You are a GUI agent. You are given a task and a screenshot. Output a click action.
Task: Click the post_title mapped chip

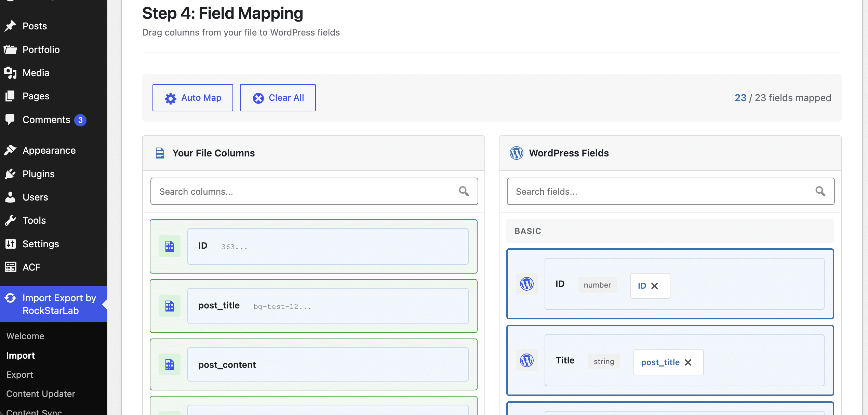tap(668, 362)
